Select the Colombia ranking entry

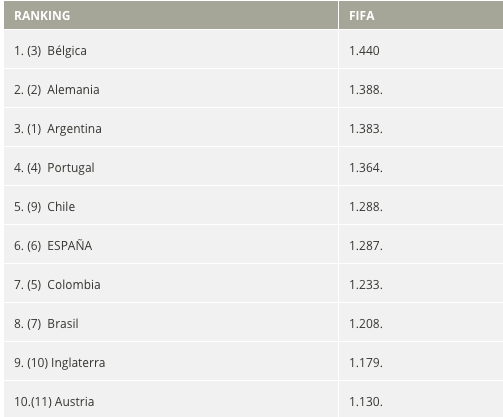click(171, 283)
